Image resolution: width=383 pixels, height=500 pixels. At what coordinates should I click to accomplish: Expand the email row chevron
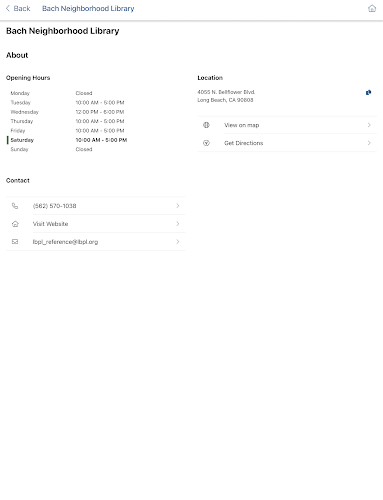pos(178,242)
